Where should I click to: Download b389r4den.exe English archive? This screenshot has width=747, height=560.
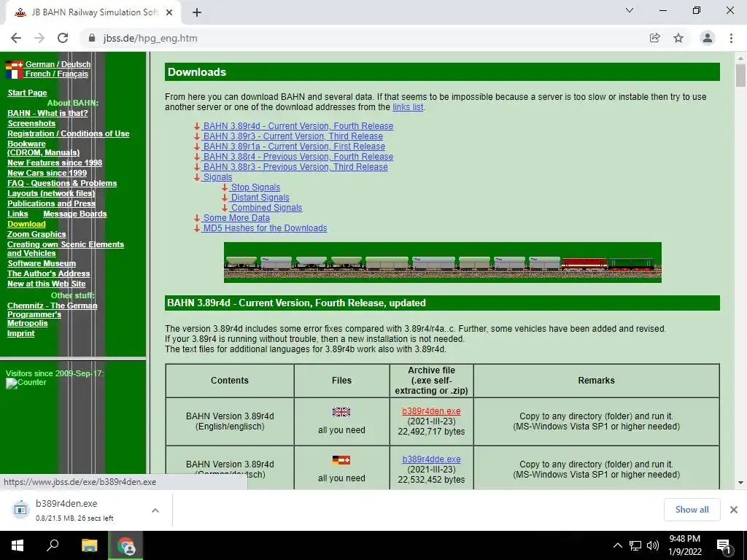point(431,411)
